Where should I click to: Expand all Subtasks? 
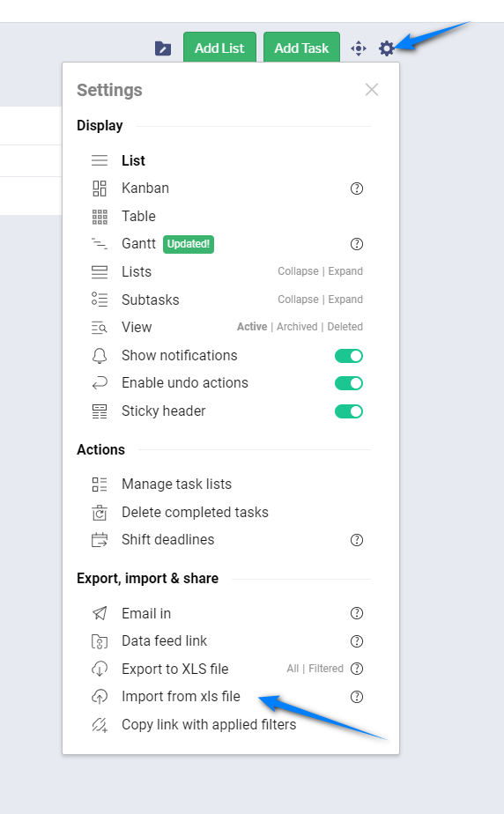coord(345,299)
